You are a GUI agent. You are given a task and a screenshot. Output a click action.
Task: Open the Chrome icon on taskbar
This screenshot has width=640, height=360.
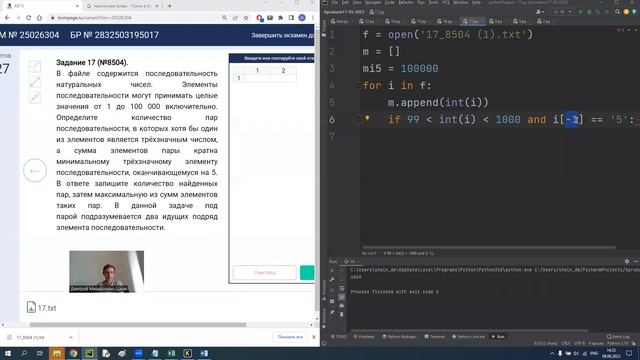(x=73, y=353)
